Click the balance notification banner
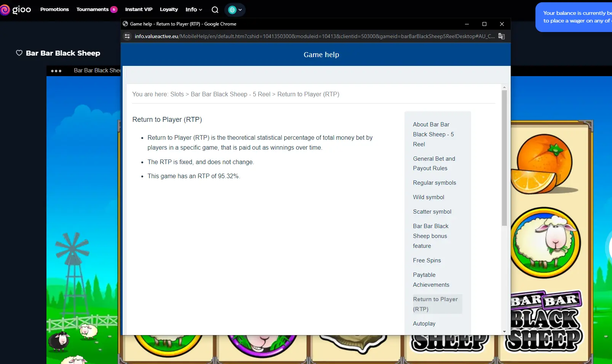612x364 pixels. point(574,17)
